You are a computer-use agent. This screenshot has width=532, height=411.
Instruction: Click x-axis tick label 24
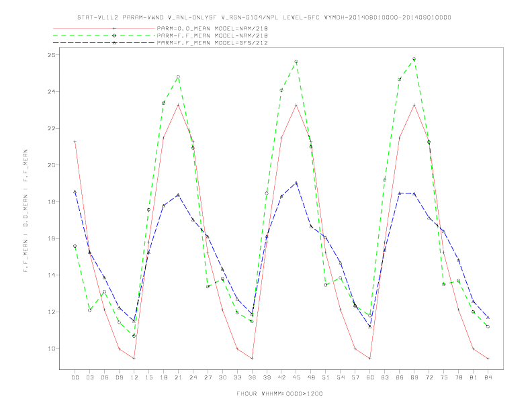coord(193,377)
